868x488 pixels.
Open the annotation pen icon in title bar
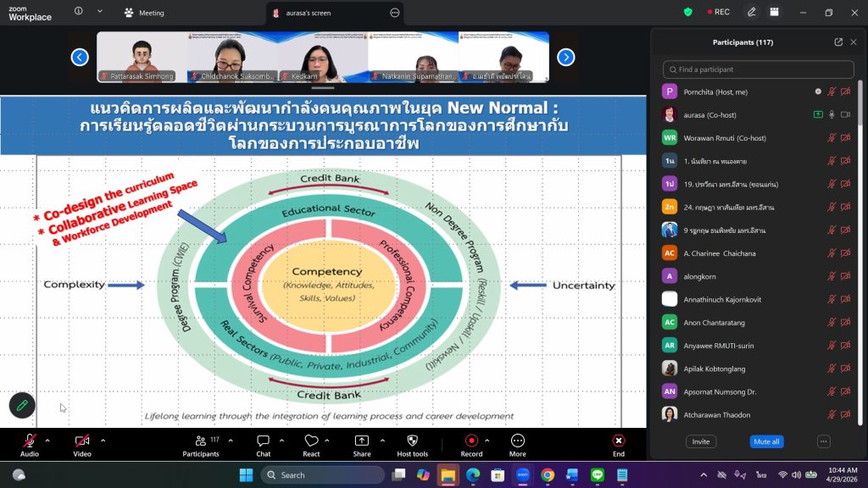click(x=751, y=12)
